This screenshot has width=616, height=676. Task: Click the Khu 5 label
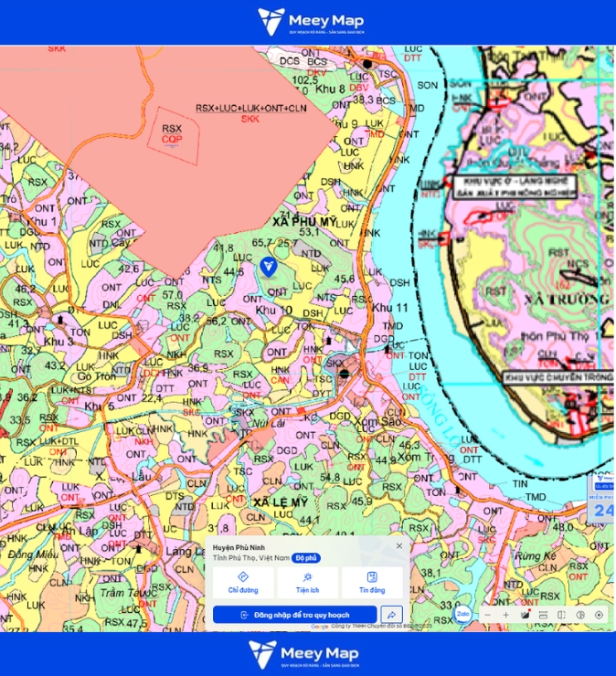tap(100, 407)
